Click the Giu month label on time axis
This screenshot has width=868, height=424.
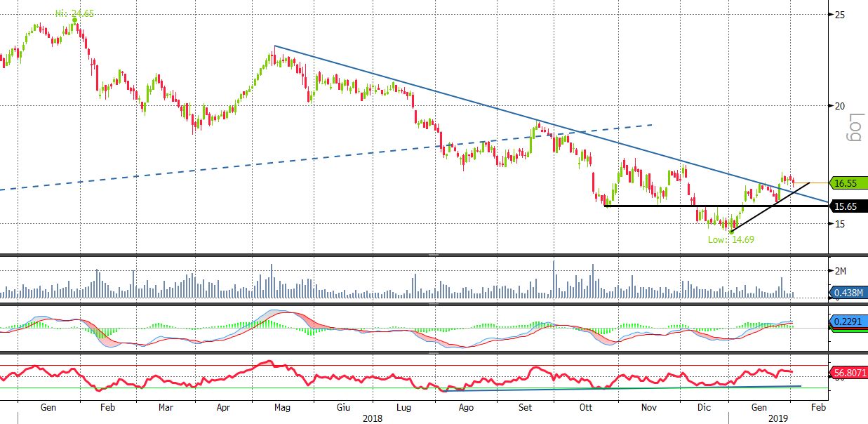pyautogui.click(x=344, y=407)
